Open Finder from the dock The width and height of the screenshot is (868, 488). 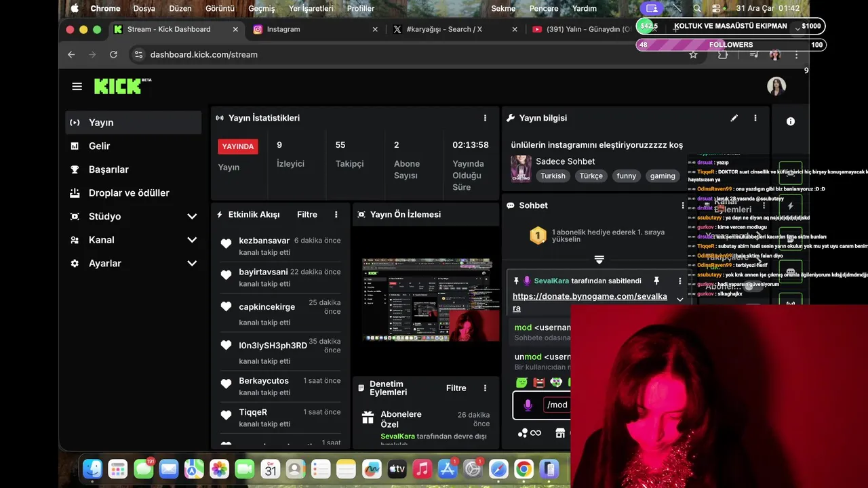[x=92, y=468]
